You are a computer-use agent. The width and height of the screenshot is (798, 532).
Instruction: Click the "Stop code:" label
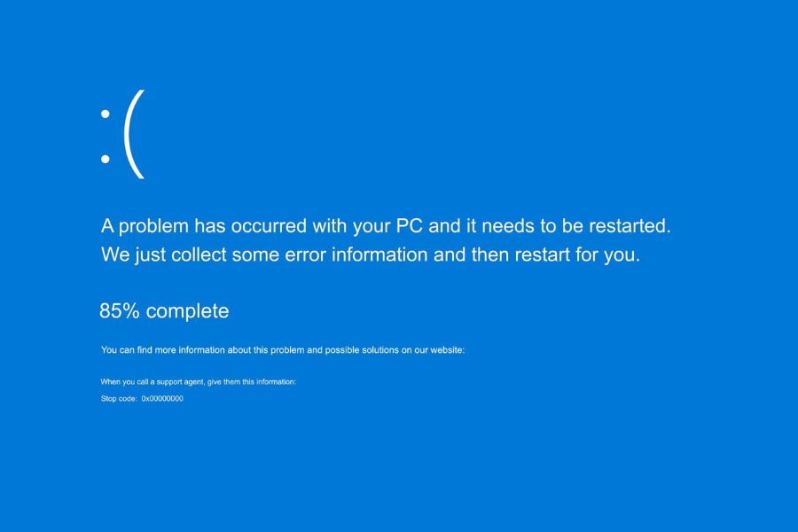click(x=120, y=399)
